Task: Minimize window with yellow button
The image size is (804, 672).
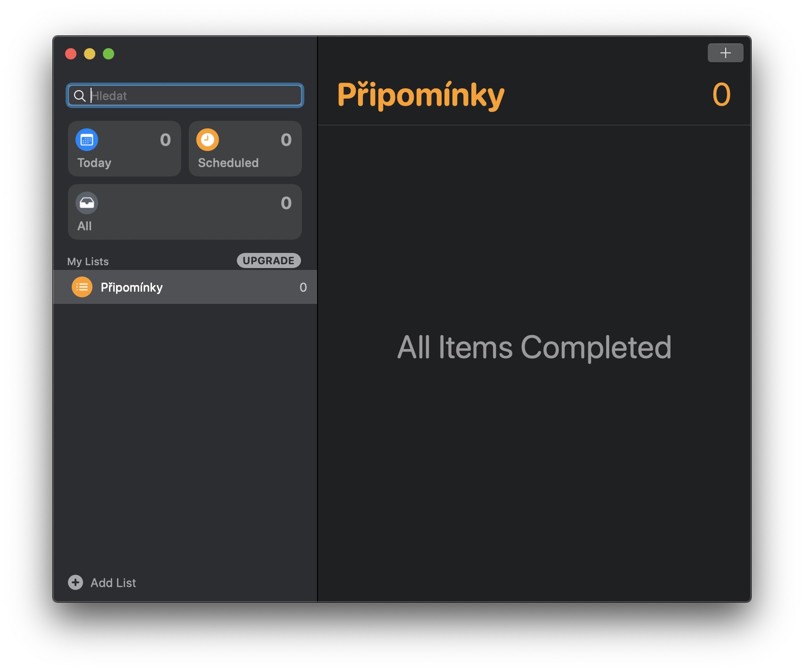Action: click(90, 54)
